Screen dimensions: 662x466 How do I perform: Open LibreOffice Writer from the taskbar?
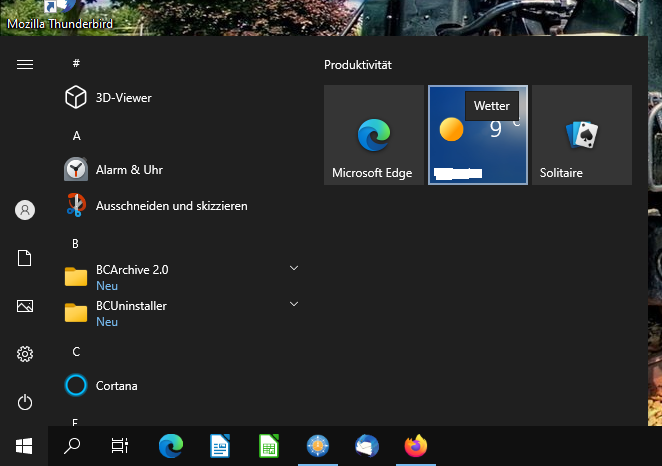(x=220, y=446)
